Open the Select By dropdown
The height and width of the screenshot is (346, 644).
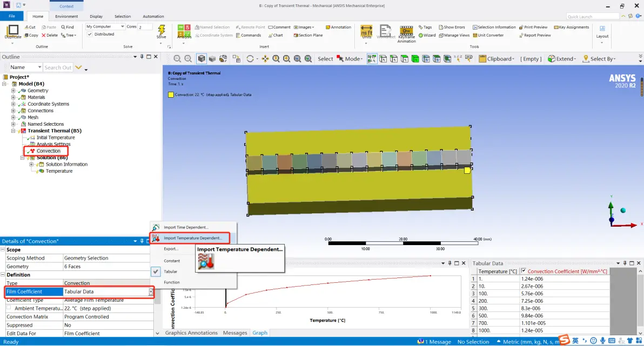click(599, 59)
